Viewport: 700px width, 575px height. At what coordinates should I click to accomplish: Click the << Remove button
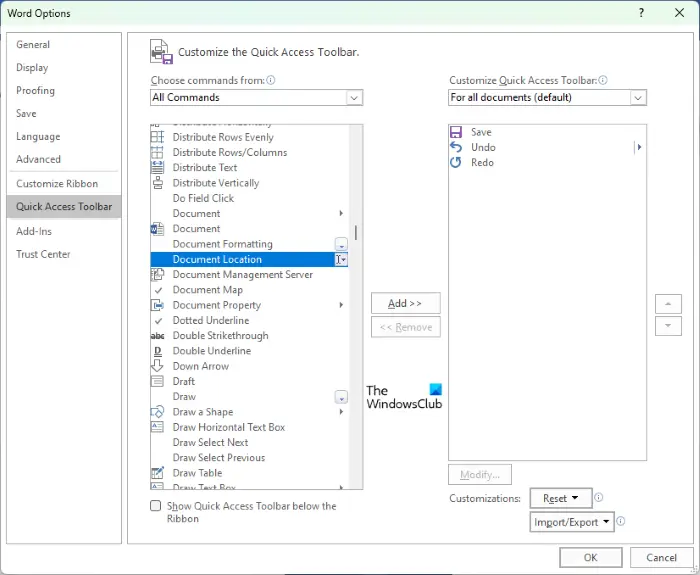405,327
